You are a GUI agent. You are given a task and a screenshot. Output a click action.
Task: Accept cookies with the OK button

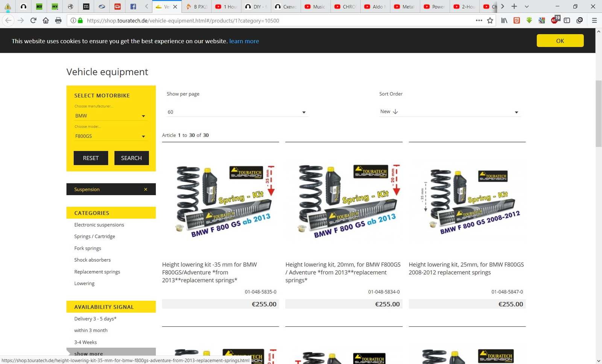(x=560, y=41)
